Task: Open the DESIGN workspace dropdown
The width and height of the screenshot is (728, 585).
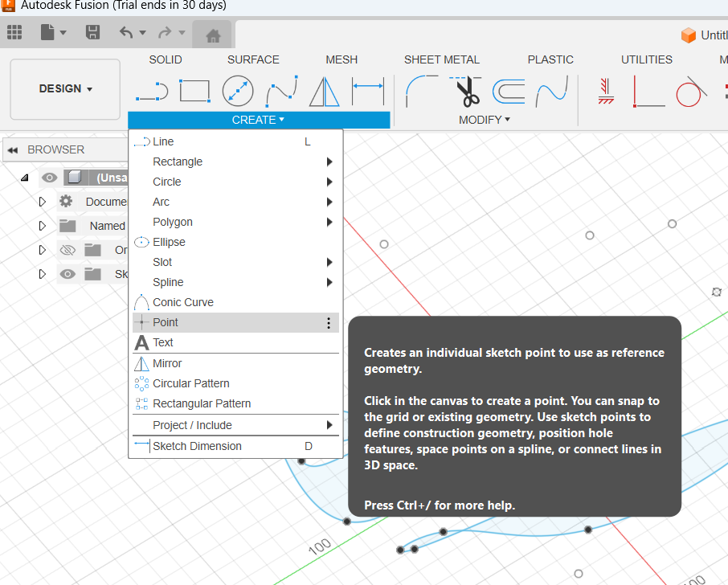Action: [x=65, y=88]
